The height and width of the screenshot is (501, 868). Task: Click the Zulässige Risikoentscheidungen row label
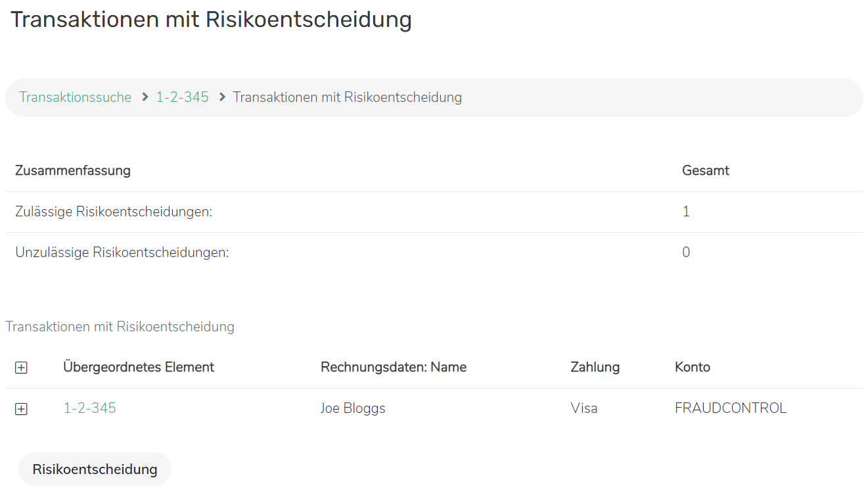(x=114, y=212)
